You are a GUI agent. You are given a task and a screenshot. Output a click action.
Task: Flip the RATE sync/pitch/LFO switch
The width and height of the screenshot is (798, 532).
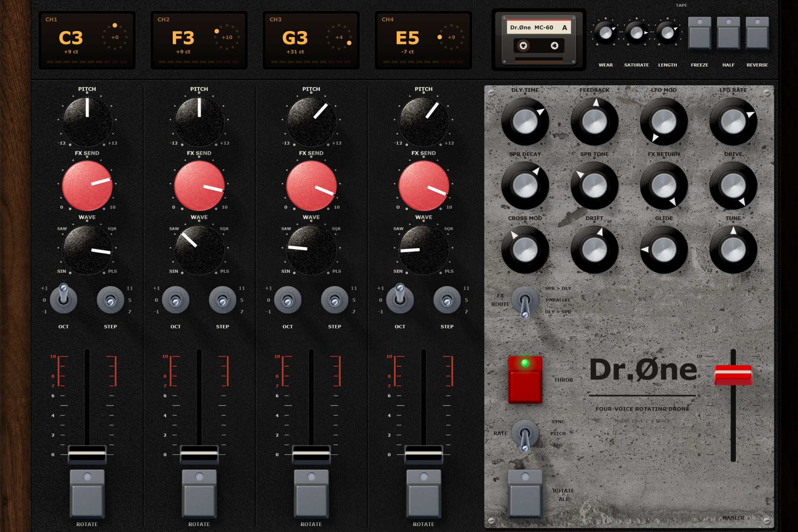point(525,435)
